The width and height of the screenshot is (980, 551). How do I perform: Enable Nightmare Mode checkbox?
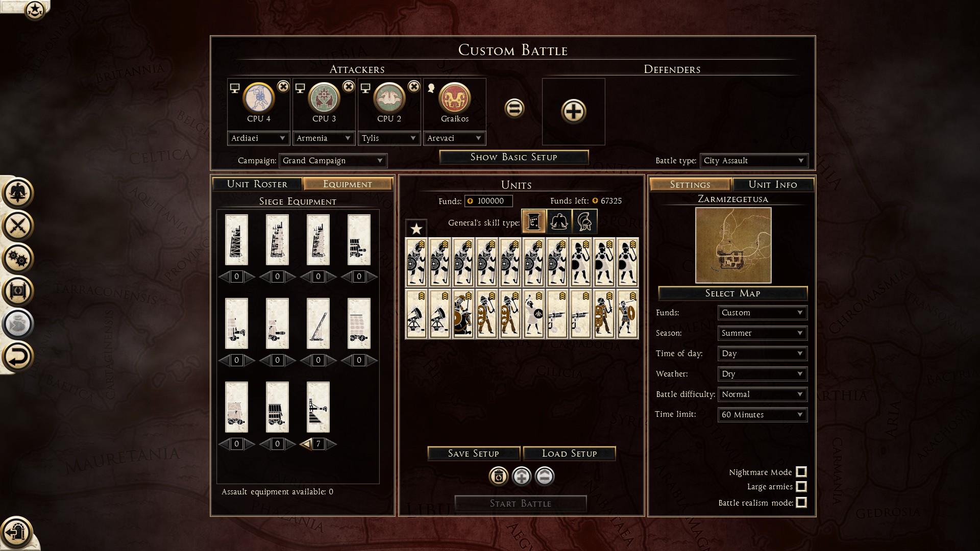click(x=801, y=472)
